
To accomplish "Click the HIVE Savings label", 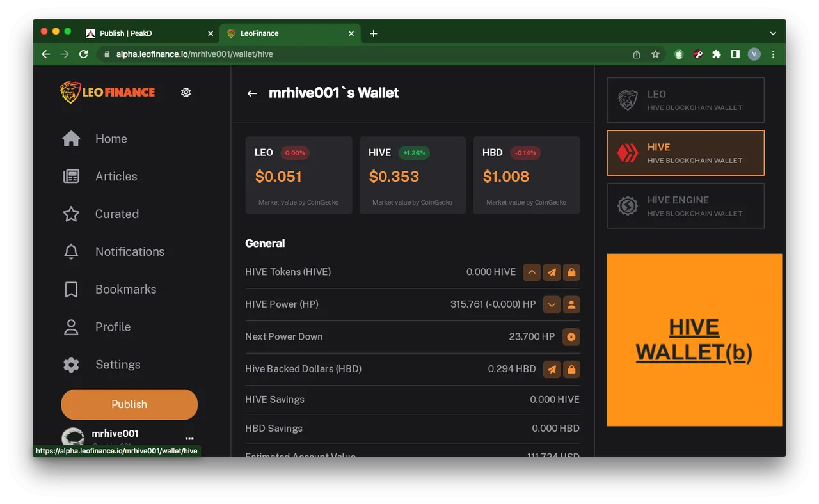I will [x=274, y=400].
